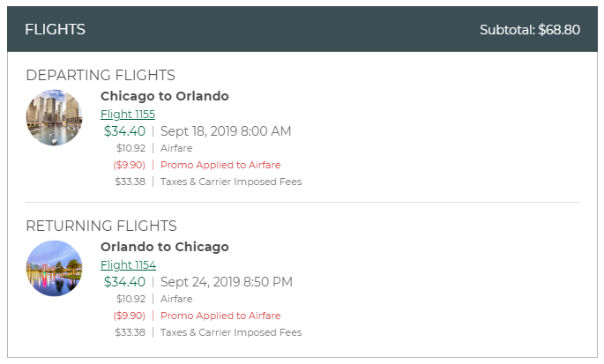Click the returning flight $34.40 price
This screenshot has width=604, height=364.
click(x=124, y=282)
